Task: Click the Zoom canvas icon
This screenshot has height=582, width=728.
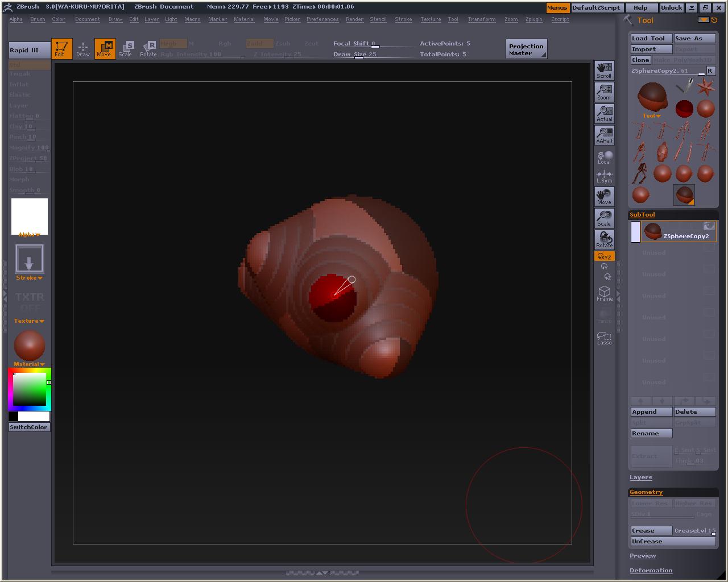Action: [604, 92]
